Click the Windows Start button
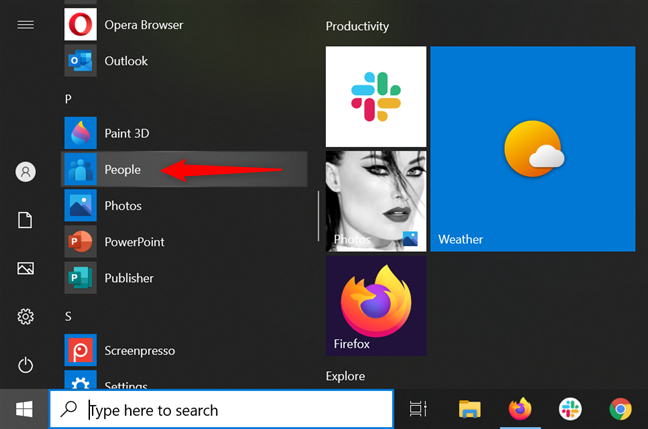The image size is (648, 429). [x=24, y=410]
